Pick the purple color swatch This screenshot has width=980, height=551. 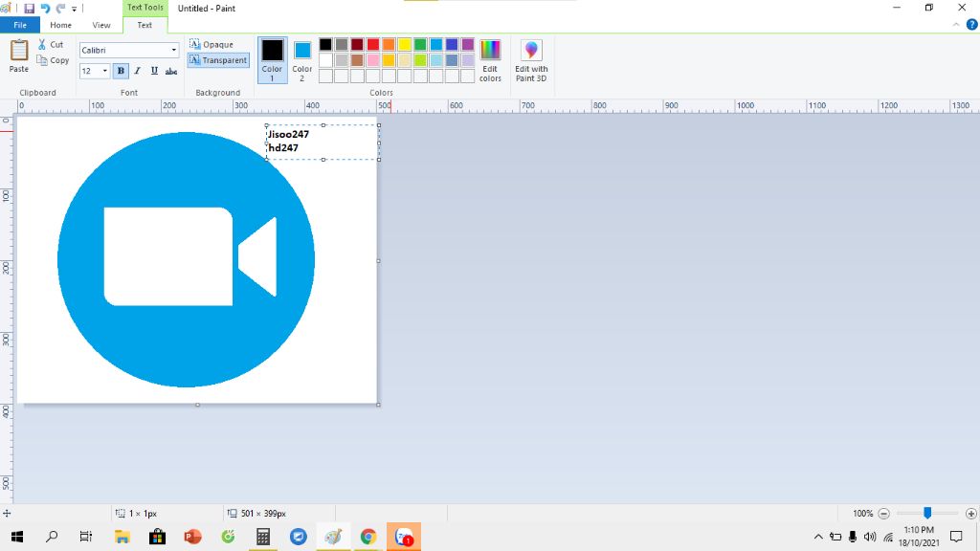tap(467, 44)
